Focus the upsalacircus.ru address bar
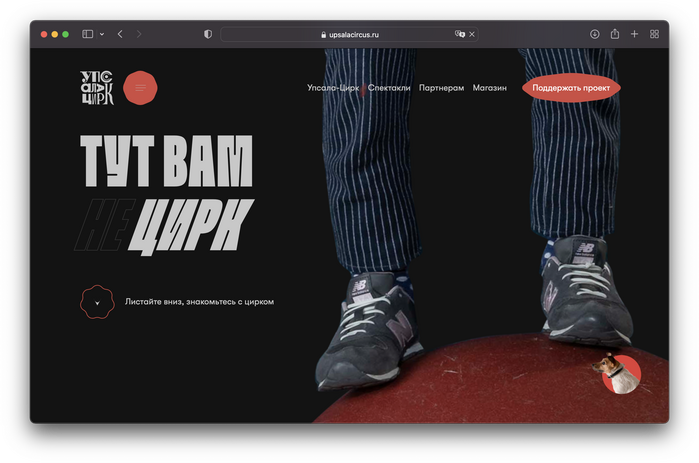The height and width of the screenshot is (463, 699). [349, 34]
